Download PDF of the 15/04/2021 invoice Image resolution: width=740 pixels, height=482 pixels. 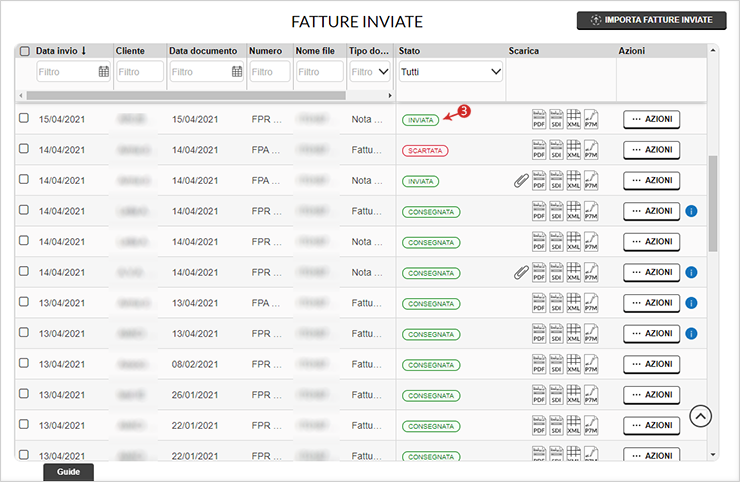point(538,119)
